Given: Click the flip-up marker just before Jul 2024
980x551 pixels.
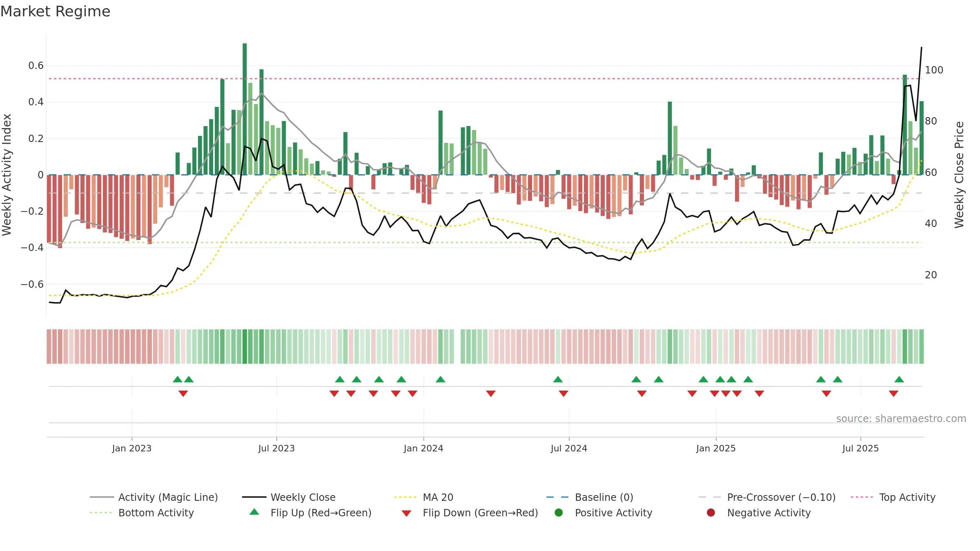Looking at the screenshot, I should [x=558, y=379].
